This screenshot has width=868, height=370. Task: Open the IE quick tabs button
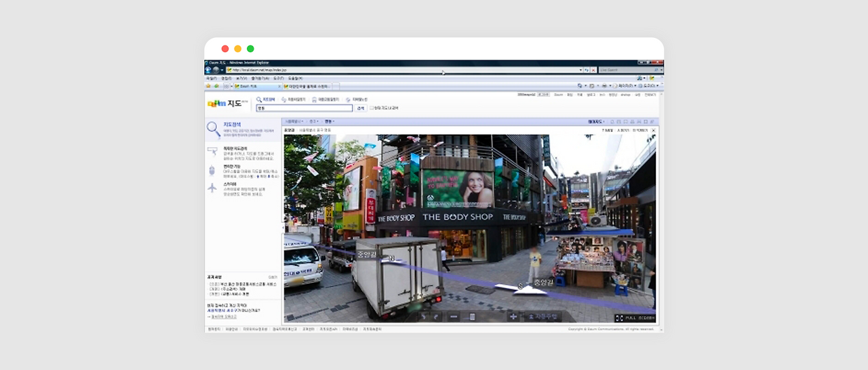click(226, 86)
